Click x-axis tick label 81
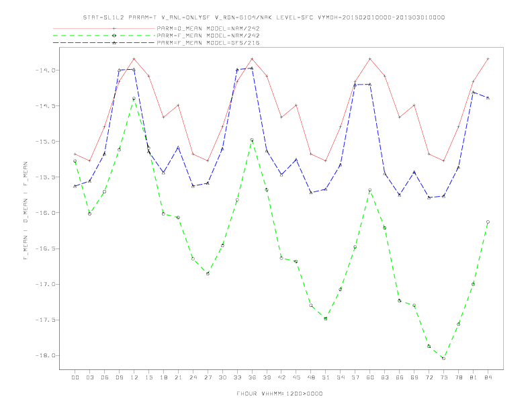Viewport: 532px width, 411px height. point(474,377)
